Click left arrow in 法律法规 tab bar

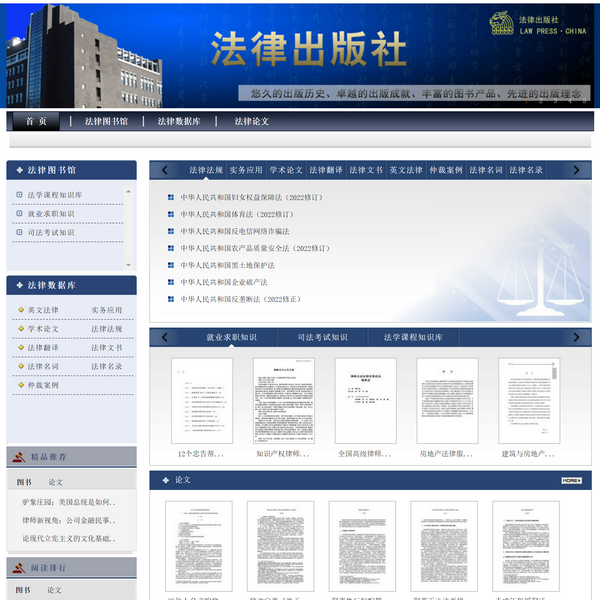[165, 170]
